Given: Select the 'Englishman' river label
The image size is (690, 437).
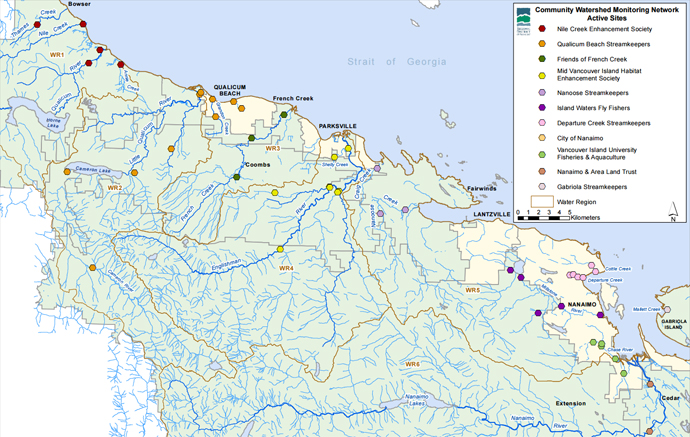Looking at the screenshot, I should [x=226, y=266].
